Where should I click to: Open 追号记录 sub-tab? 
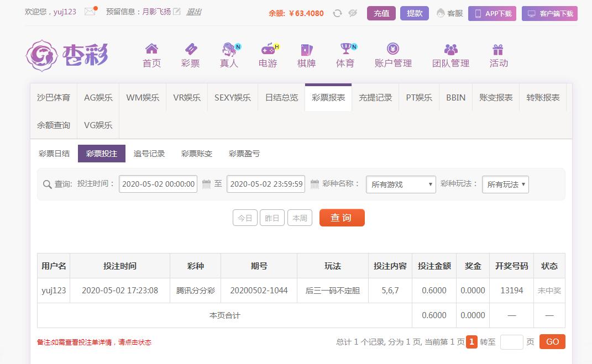click(x=149, y=154)
